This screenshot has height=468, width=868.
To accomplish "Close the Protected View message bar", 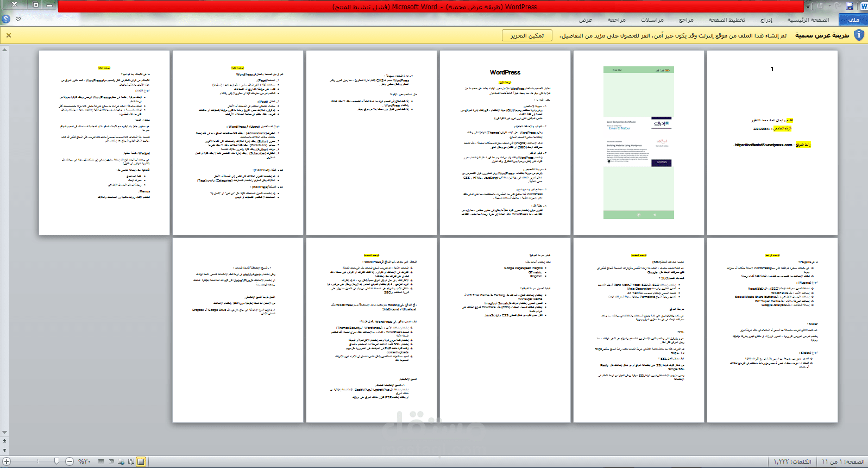I will (9, 35).
